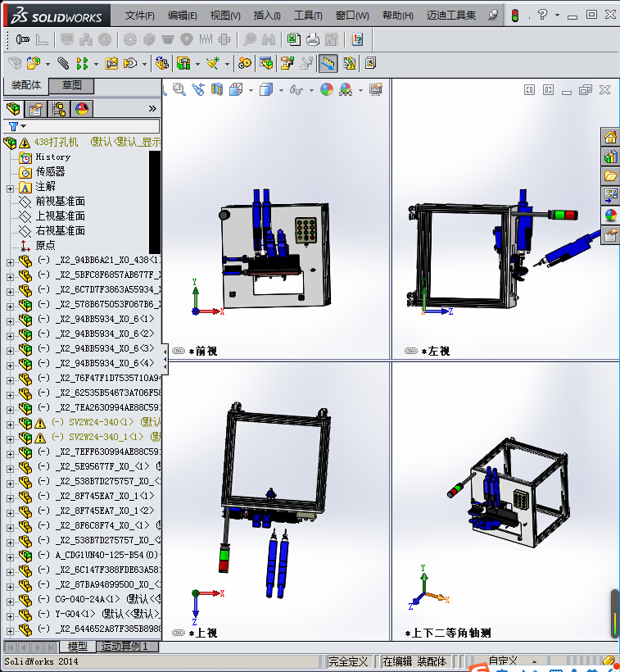Image resolution: width=620 pixels, height=672 pixels.
Task: Click the last icon in assembly toolbar
Action: pos(370,63)
